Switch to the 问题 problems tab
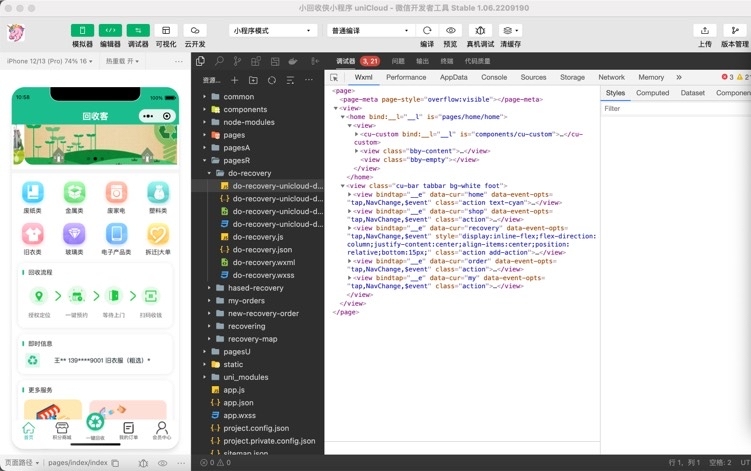The width and height of the screenshot is (751, 471). pos(398,61)
